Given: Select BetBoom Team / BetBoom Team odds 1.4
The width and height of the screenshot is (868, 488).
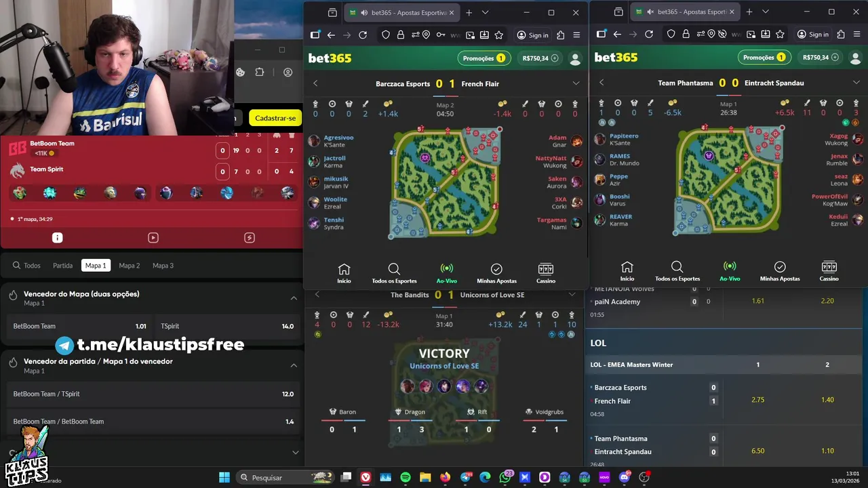Looking at the screenshot, I should (x=153, y=422).
